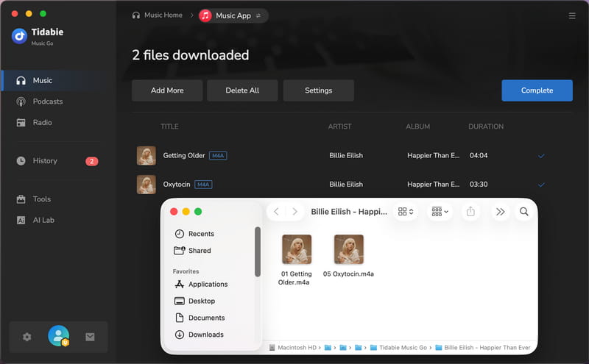Switch source using the swap arrows

point(258,15)
